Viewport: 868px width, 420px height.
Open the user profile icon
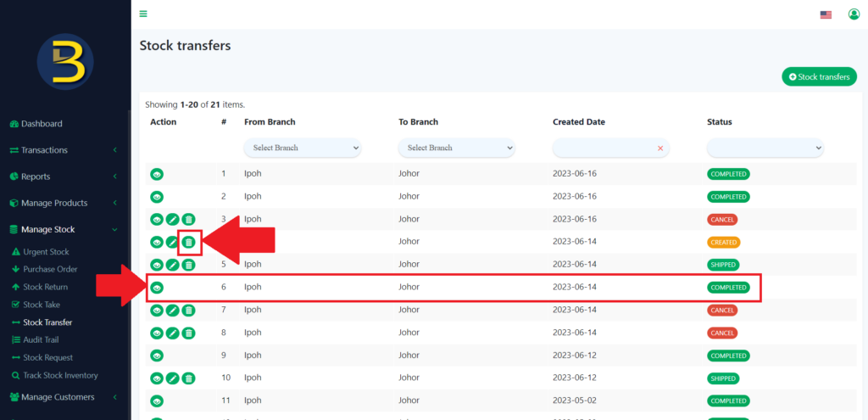click(854, 14)
